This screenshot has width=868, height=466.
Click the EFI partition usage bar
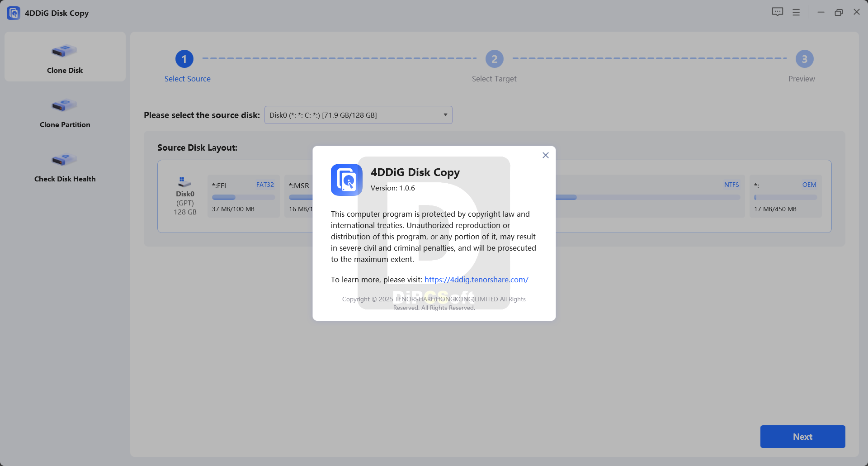[244, 197]
